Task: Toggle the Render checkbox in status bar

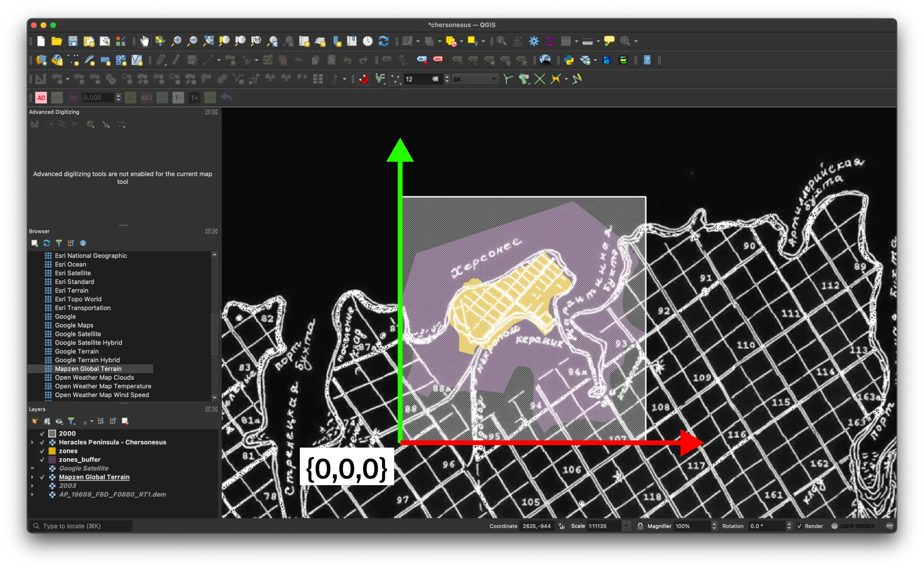Action: coord(799,526)
